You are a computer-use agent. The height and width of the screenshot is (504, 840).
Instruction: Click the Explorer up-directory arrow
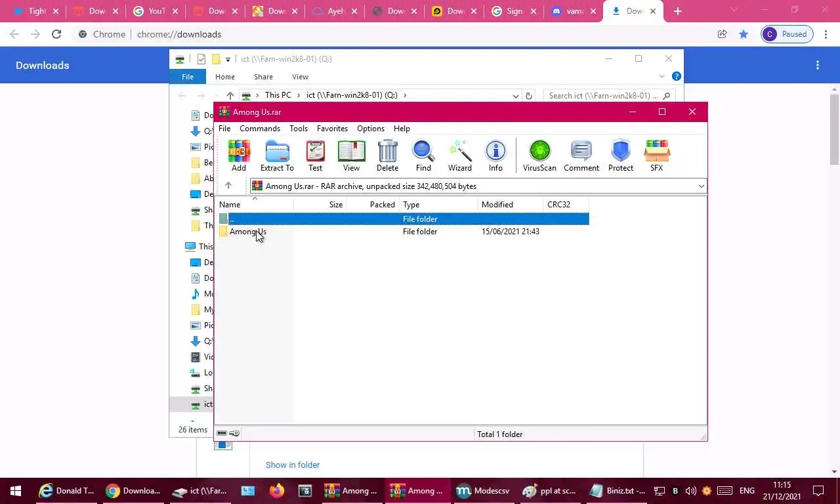tap(230, 96)
